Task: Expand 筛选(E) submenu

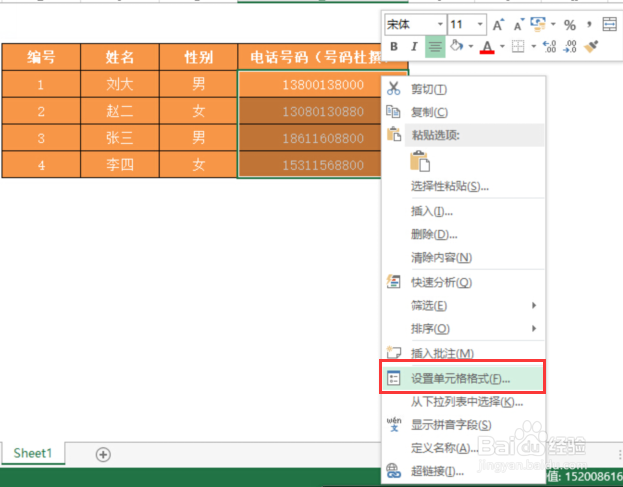Action: (463, 305)
